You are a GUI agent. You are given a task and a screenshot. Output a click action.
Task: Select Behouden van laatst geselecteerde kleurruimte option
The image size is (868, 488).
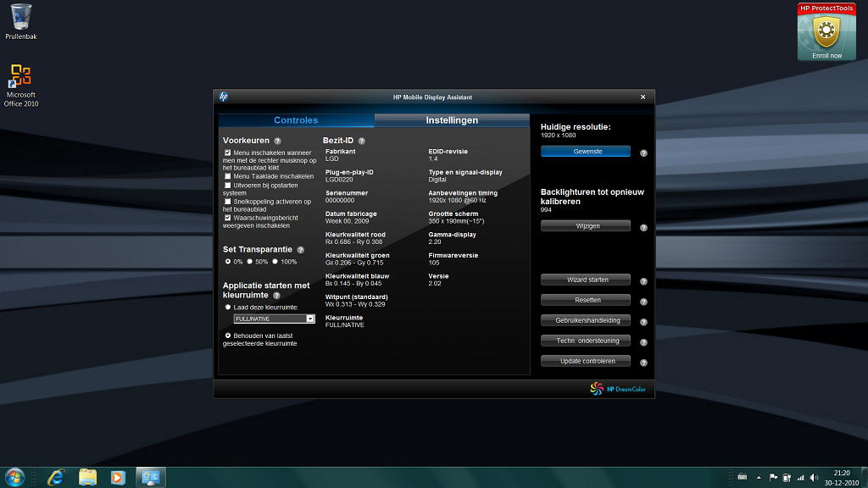click(227, 335)
